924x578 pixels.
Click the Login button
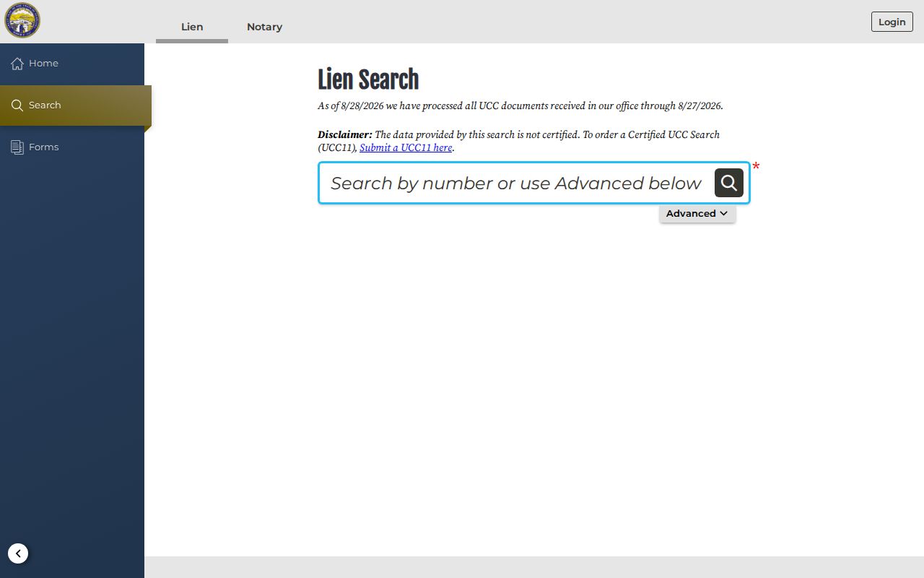[x=892, y=22]
